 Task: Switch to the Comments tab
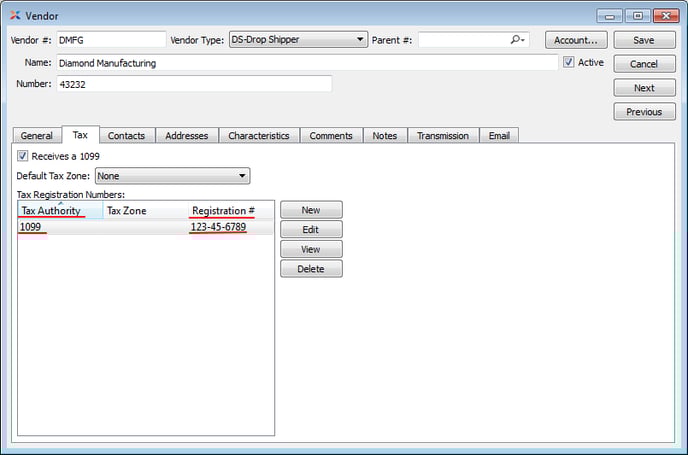[331, 136]
